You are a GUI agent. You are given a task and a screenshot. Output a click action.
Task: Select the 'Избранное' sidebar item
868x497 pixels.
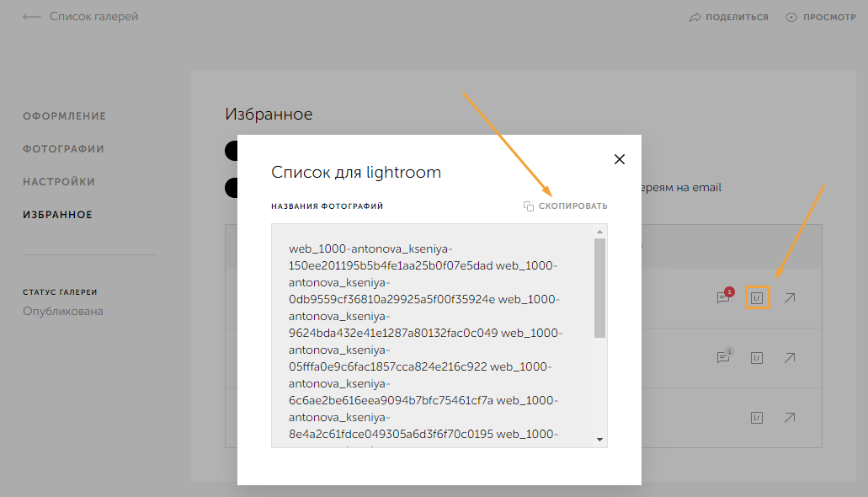coord(58,215)
